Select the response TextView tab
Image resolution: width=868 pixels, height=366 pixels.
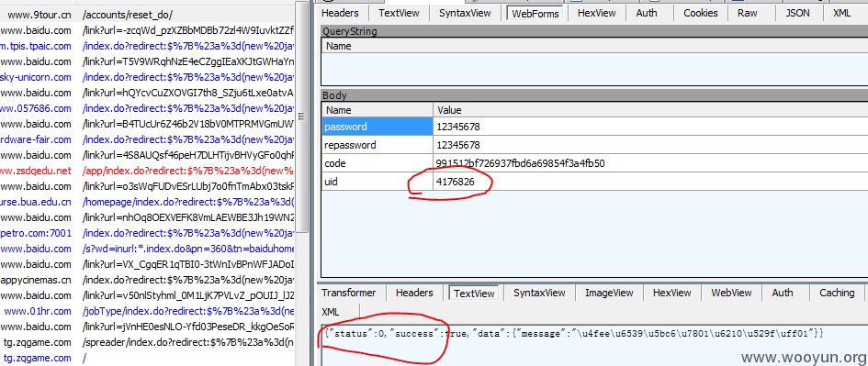pos(473,293)
